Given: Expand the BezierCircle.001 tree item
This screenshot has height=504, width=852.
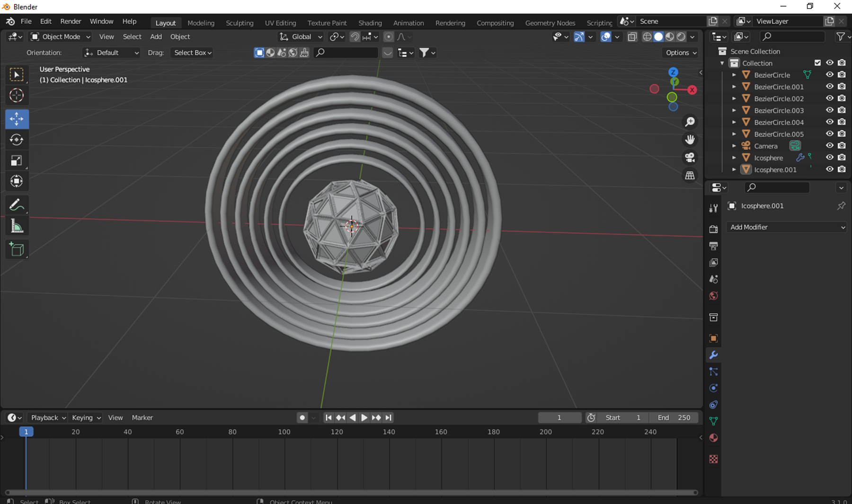Looking at the screenshot, I should [734, 87].
